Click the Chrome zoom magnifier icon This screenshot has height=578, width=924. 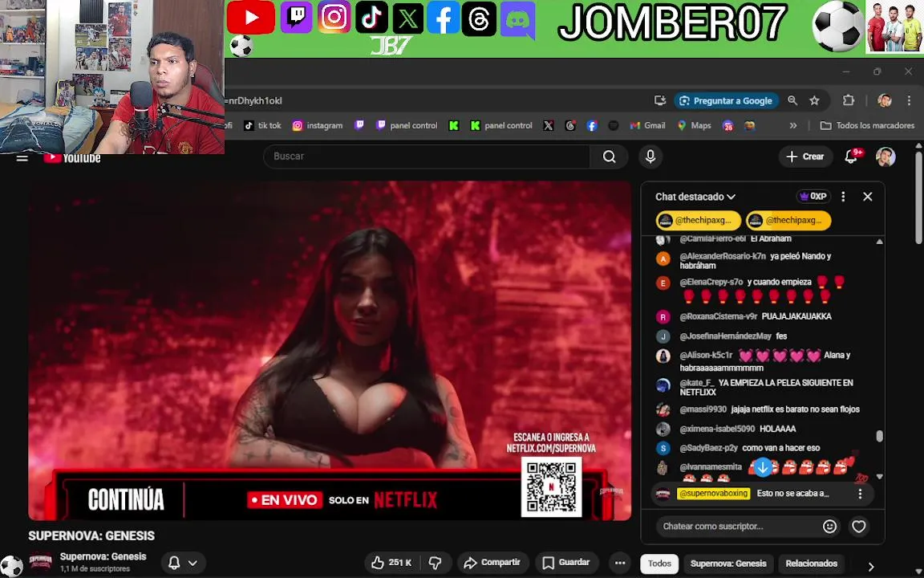click(792, 101)
